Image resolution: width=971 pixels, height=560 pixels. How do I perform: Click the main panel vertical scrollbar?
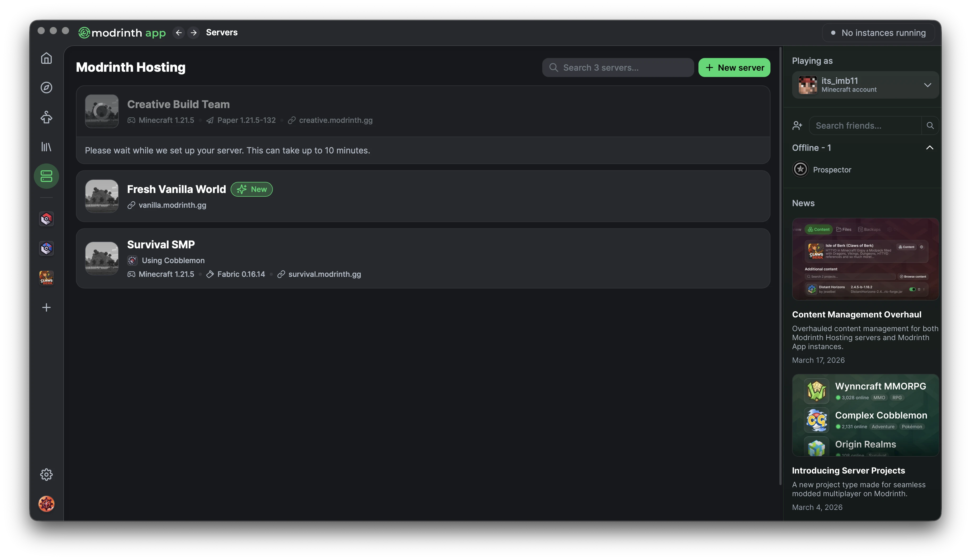click(x=780, y=266)
